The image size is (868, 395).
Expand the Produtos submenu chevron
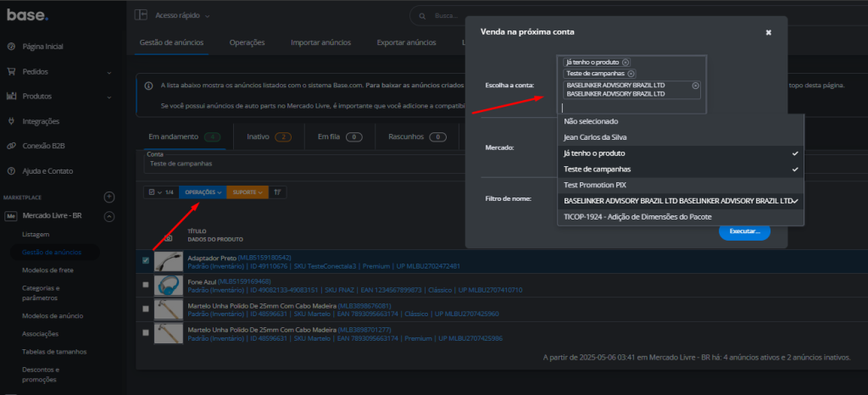pos(109,97)
